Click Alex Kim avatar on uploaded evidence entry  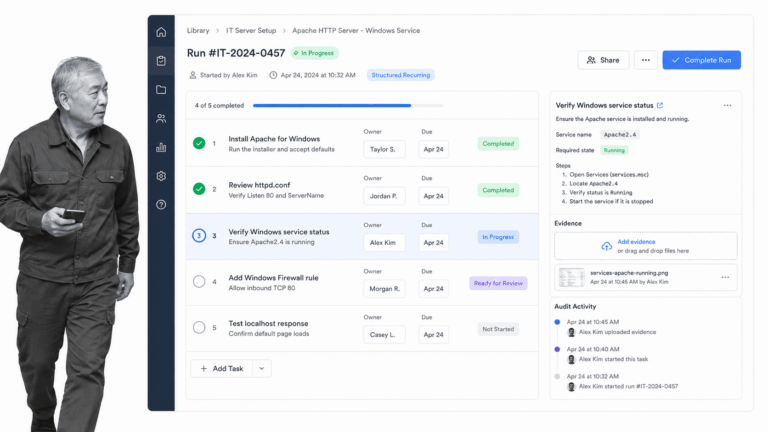[571, 332]
